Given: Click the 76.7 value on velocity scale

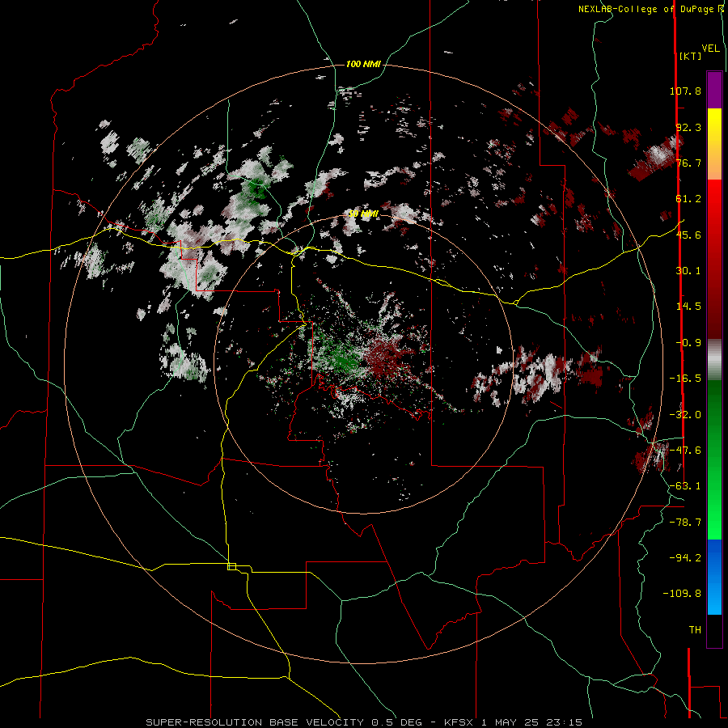Looking at the screenshot, I should pos(688,163).
